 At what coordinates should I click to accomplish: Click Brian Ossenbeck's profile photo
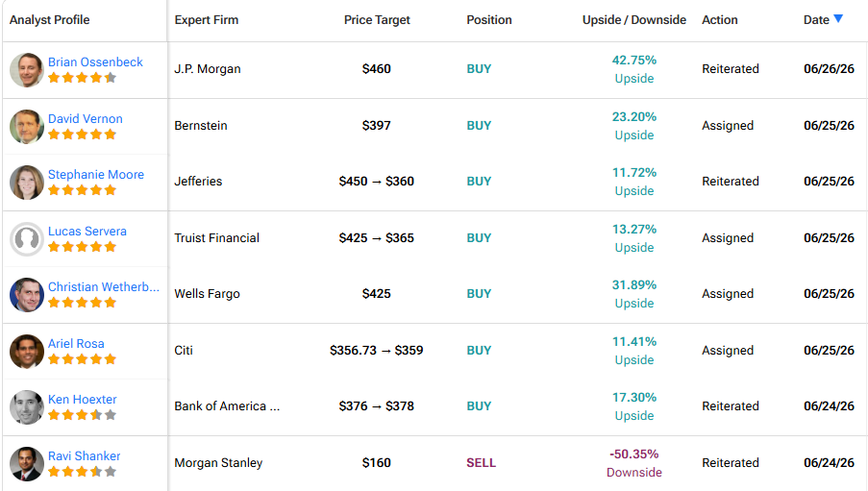27,70
